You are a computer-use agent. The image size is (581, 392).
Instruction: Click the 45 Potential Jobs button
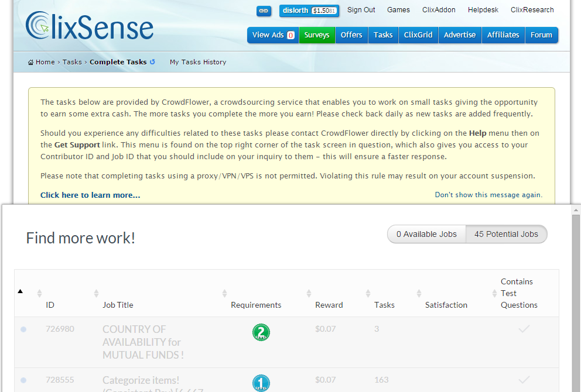[505, 233]
